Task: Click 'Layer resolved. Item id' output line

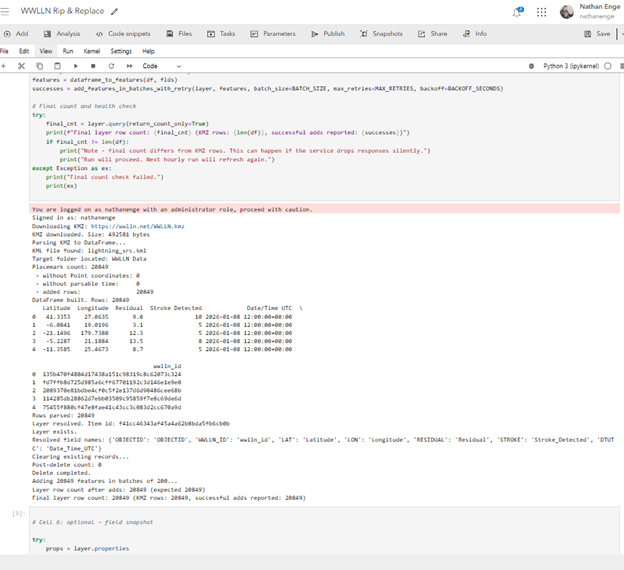Action: 131,424
